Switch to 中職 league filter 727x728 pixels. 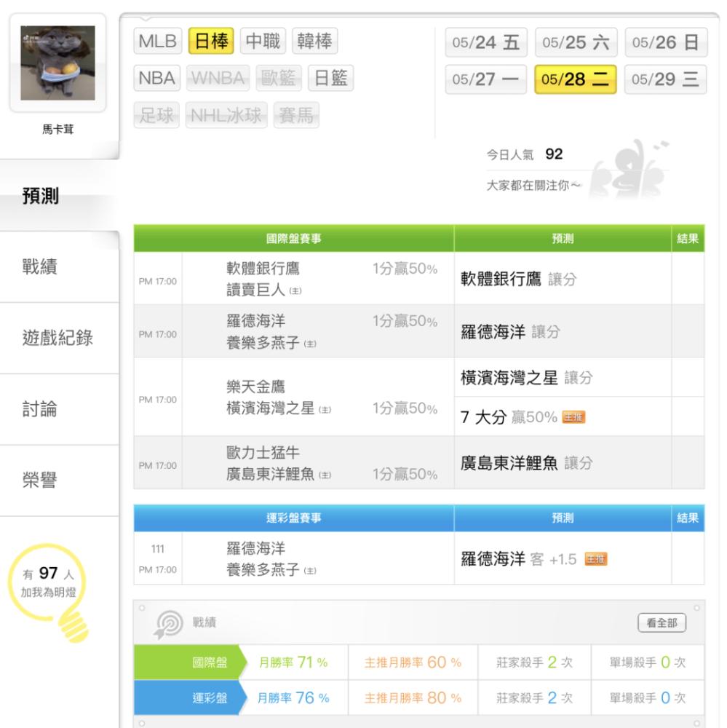click(x=263, y=41)
